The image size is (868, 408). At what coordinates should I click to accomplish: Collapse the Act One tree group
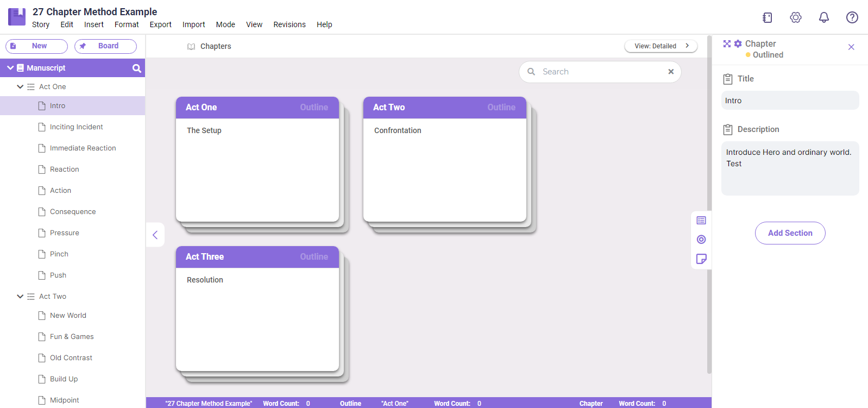point(20,87)
